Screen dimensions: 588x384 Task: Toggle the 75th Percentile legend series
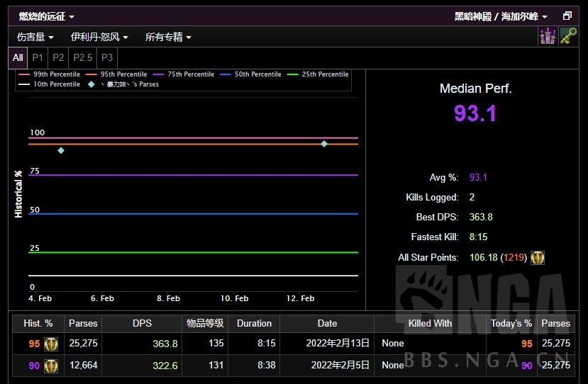click(x=184, y=74)
